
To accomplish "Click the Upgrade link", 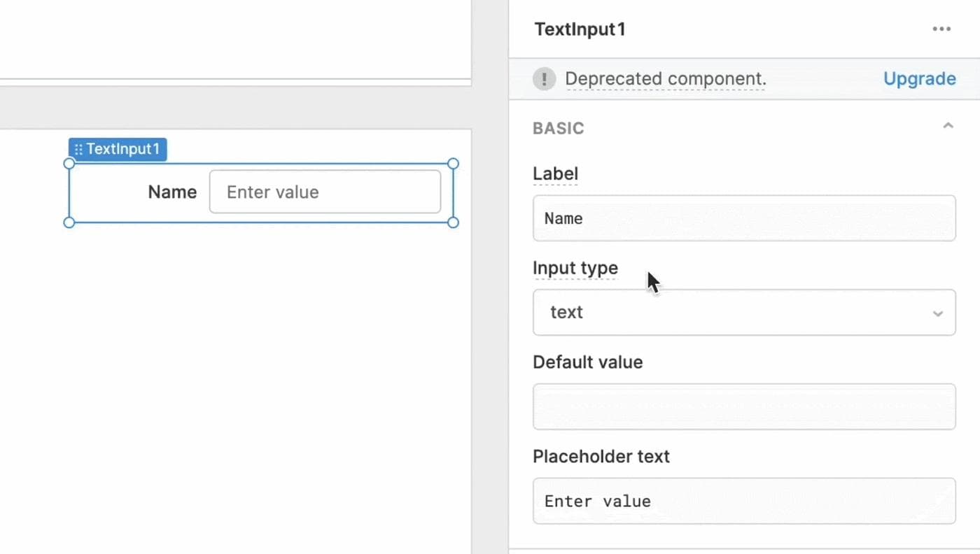I will click(919, 79).
